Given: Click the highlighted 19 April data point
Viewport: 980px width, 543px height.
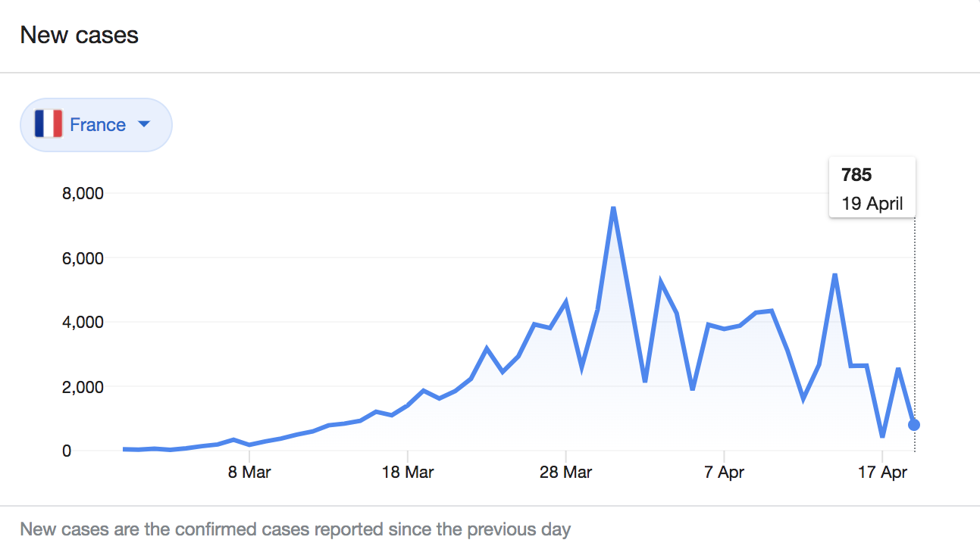Looking at the screenshot, I should tap(914, 425).
